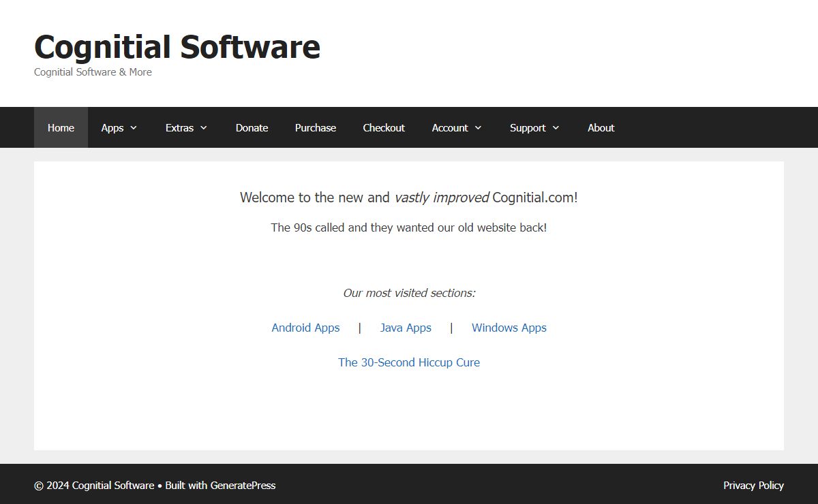Open the Java Apps link
The image size is (818, 504).
pos(406,328)
